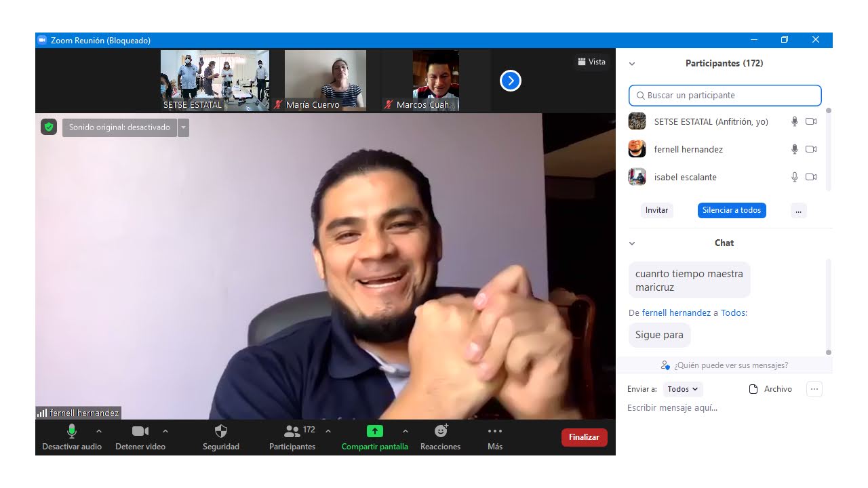This screenshot has height=488, width=868.
Task: Collapse Chat panel chevron
Action: coord(632,243)
